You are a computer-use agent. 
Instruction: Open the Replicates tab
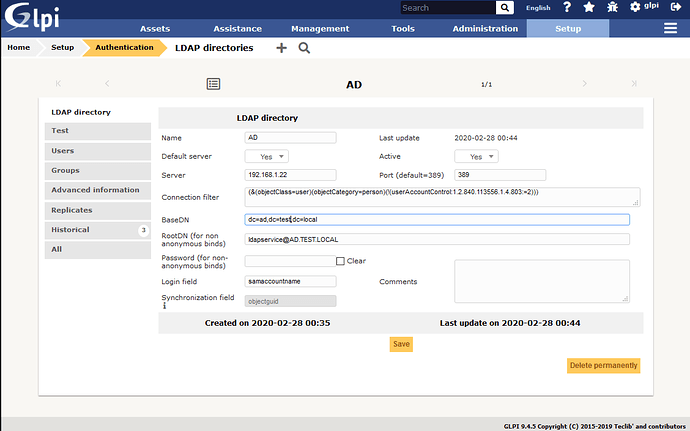tap(98, 210)
